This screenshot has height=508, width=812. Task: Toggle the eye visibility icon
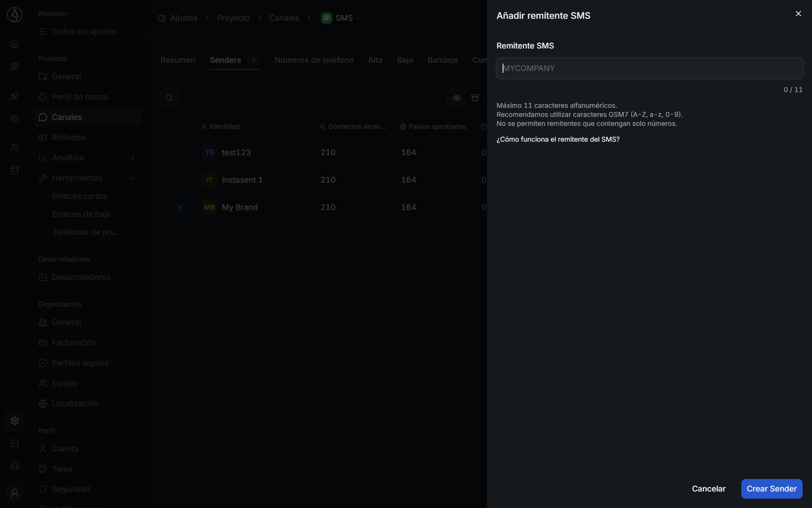[x=456, y=98]
